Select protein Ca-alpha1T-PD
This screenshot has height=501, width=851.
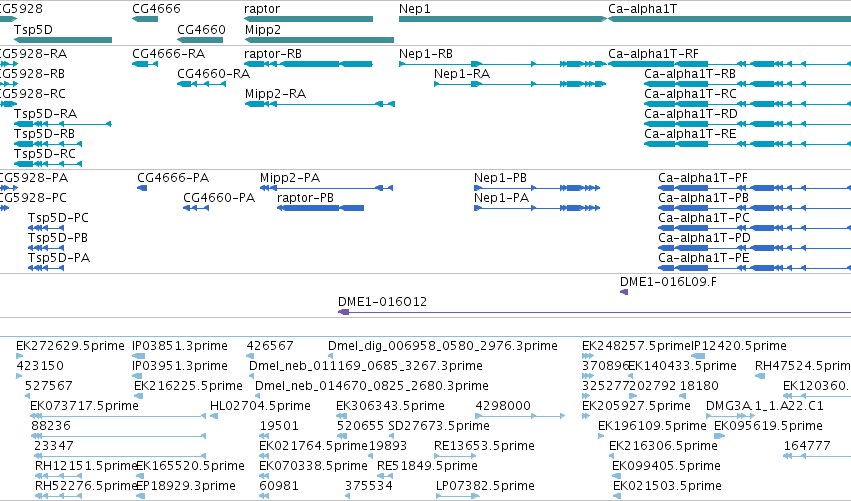coord(754,248)
